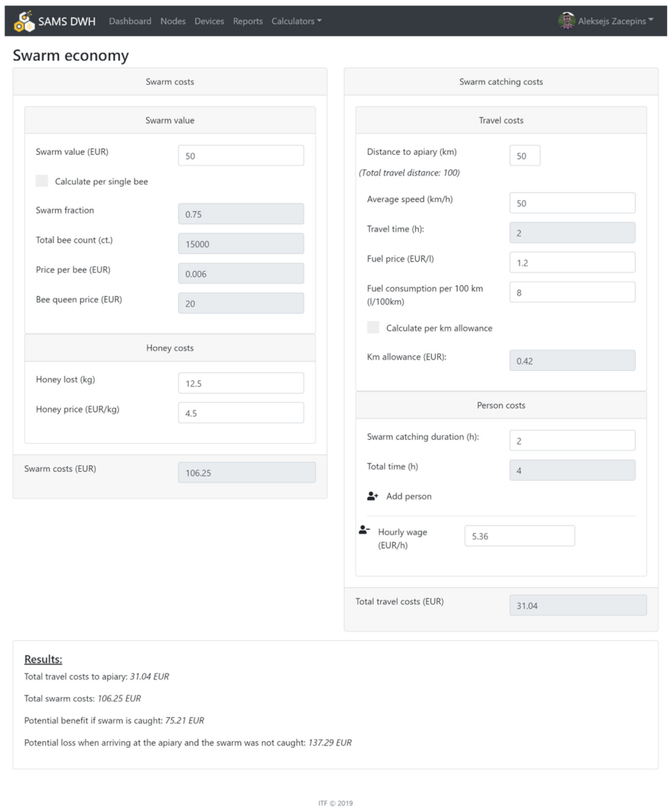Go to the Dashboard menu item
Screen dimensions: 672x809
pyautogui.click(x=130, y=21)
